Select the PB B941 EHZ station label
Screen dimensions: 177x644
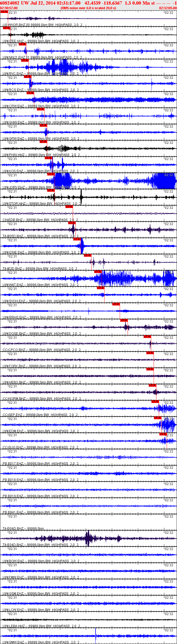tap(41, 512)
